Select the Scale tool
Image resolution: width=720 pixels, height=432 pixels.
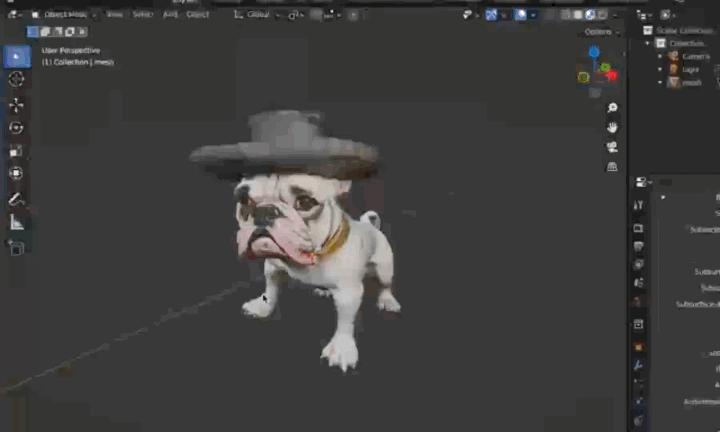[17, 151]
